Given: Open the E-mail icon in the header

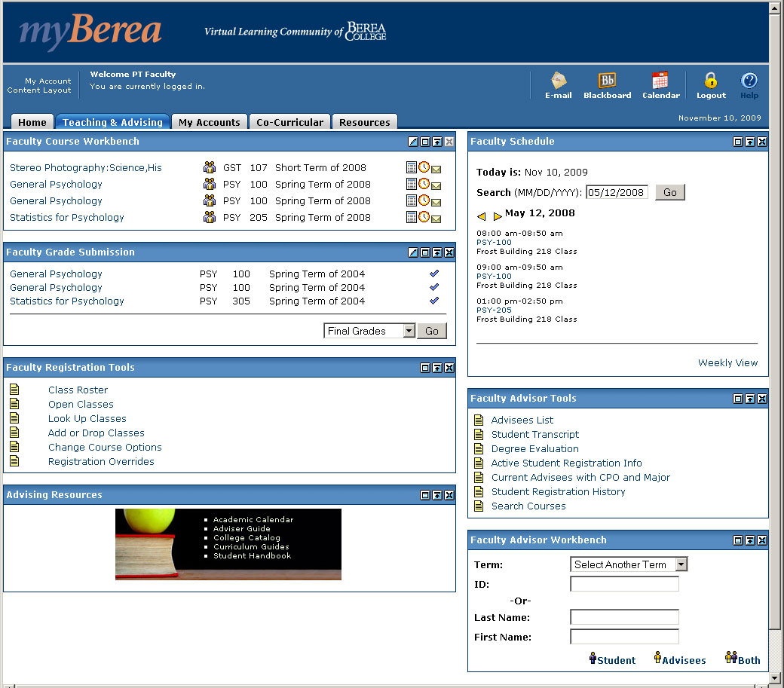Looking at the screenshot, I should 559,81.
